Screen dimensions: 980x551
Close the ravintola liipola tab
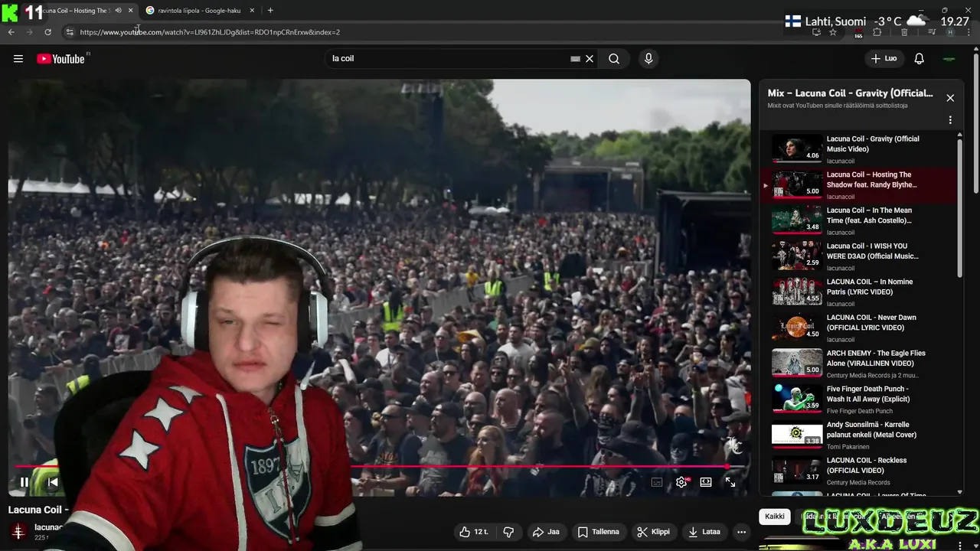tap(252, 11)
